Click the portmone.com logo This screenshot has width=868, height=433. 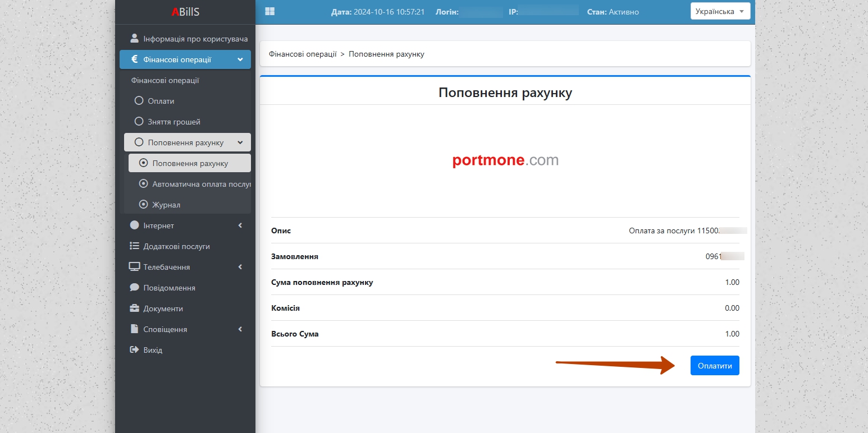point(505,160)
